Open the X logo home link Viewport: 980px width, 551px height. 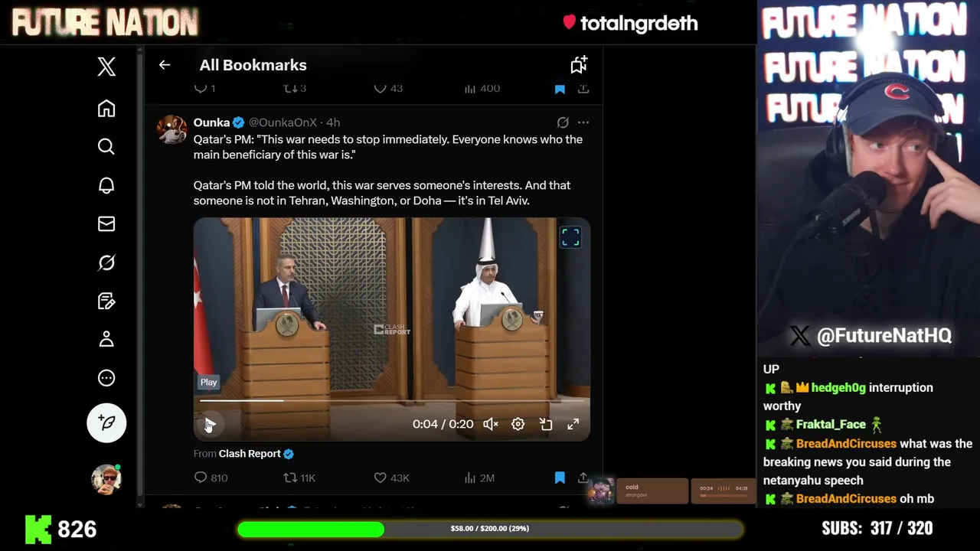pyautogui.click(x=106, y=67)
